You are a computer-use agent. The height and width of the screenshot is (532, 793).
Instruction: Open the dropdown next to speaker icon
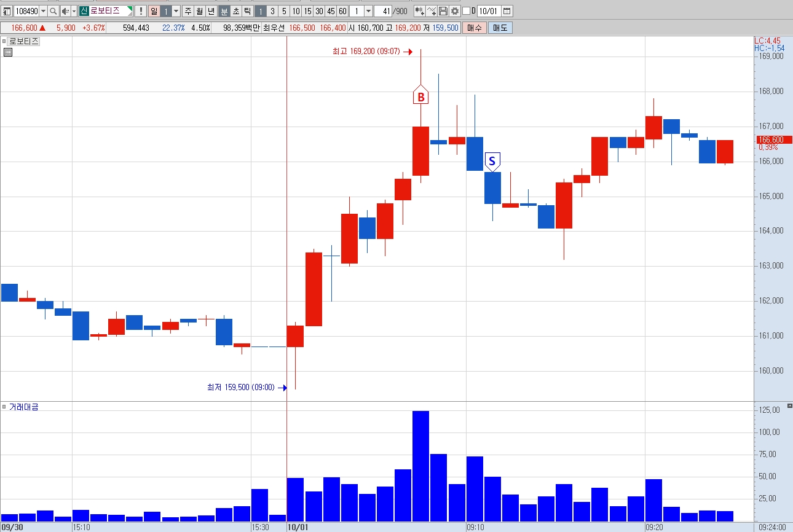click(x=74, y=11)
